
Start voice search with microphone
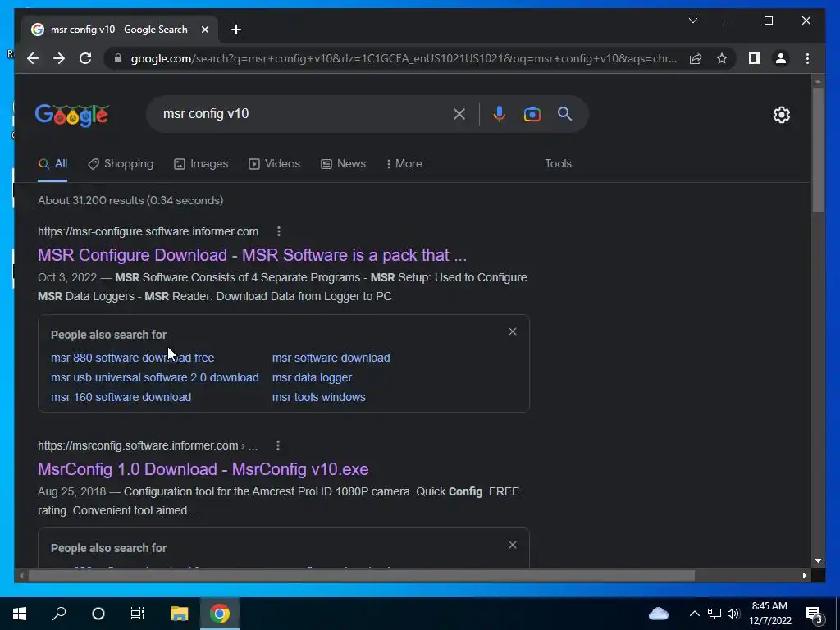tap(499, 114)
